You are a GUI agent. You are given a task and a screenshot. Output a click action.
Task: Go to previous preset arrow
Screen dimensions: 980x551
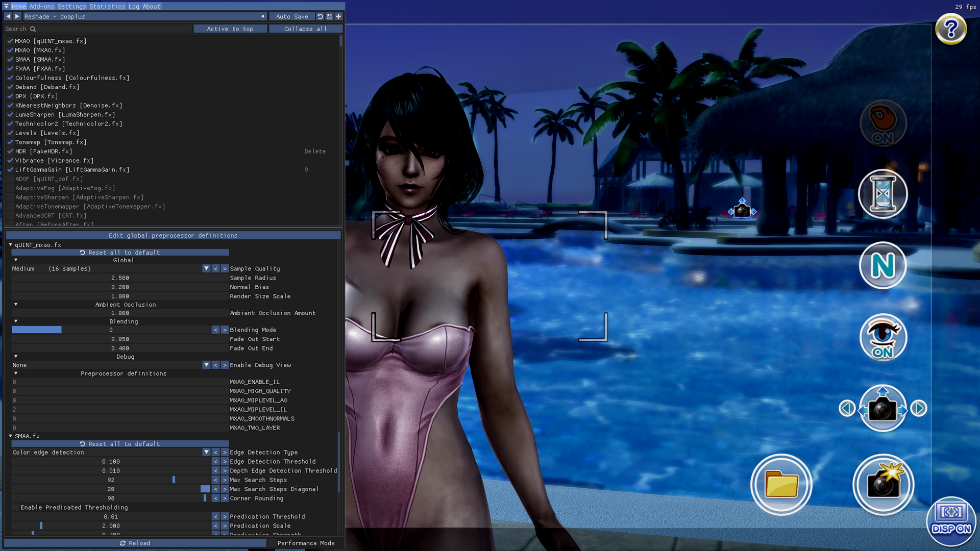coord(8,16)
